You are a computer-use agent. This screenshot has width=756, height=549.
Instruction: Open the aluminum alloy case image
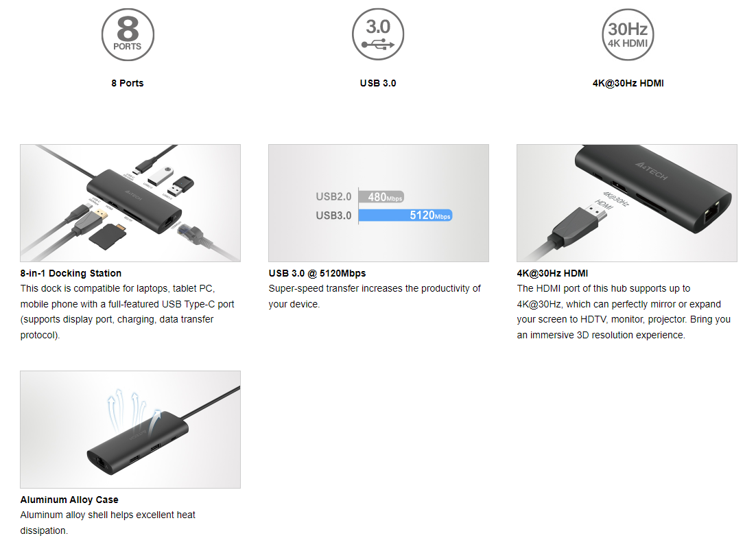pyautogui.click(x=130, y=430)
